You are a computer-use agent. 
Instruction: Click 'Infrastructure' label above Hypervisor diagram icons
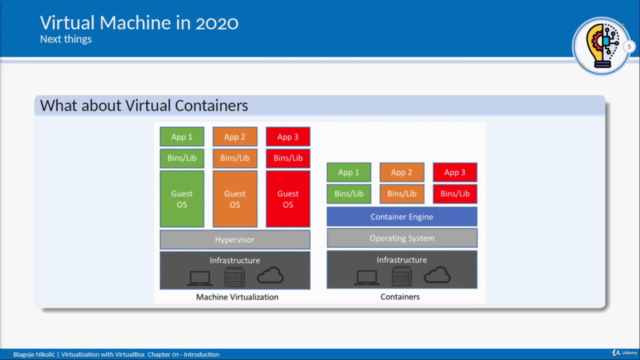click(x=235, y=260)
